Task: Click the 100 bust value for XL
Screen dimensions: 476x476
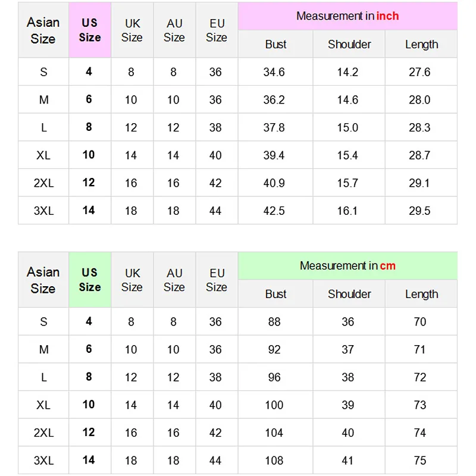Action: pyautogui.click(x=274, y=405)
